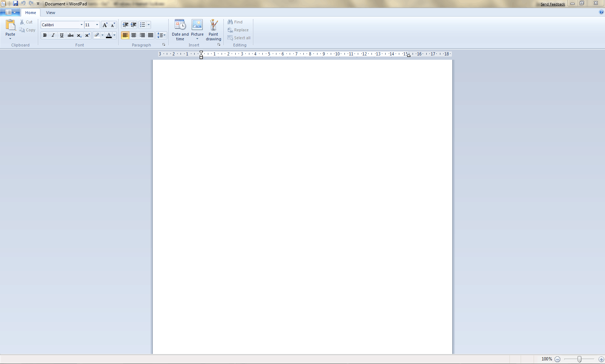
Task: Toggle superscript formatting
Action: [x=88, y=35]
